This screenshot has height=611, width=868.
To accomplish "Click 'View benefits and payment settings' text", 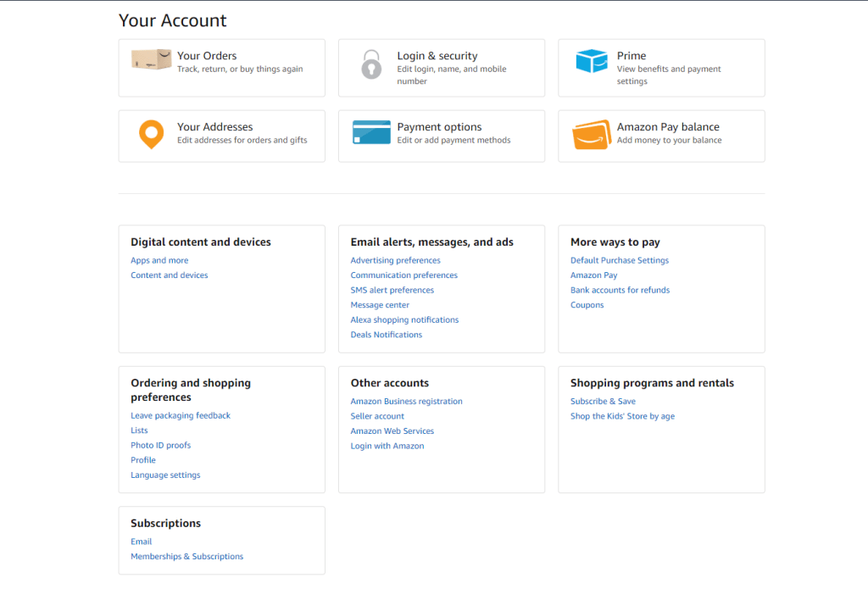I will coord(669,75).
